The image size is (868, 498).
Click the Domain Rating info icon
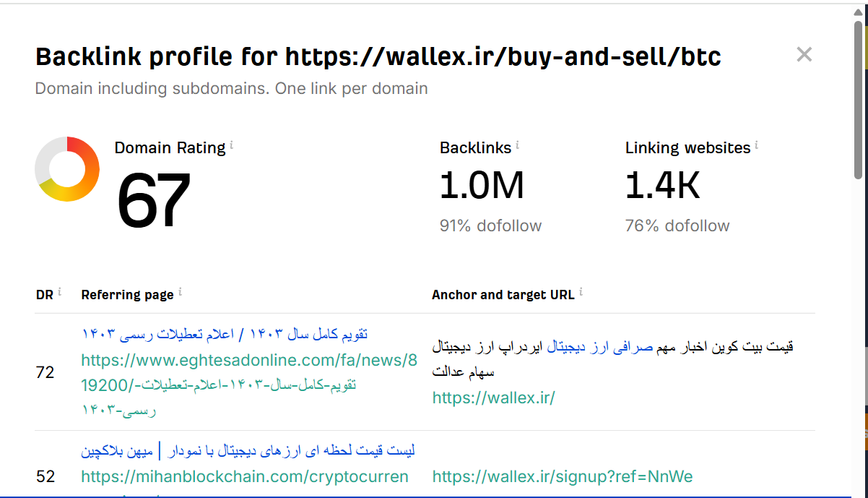tap(232, 143)
